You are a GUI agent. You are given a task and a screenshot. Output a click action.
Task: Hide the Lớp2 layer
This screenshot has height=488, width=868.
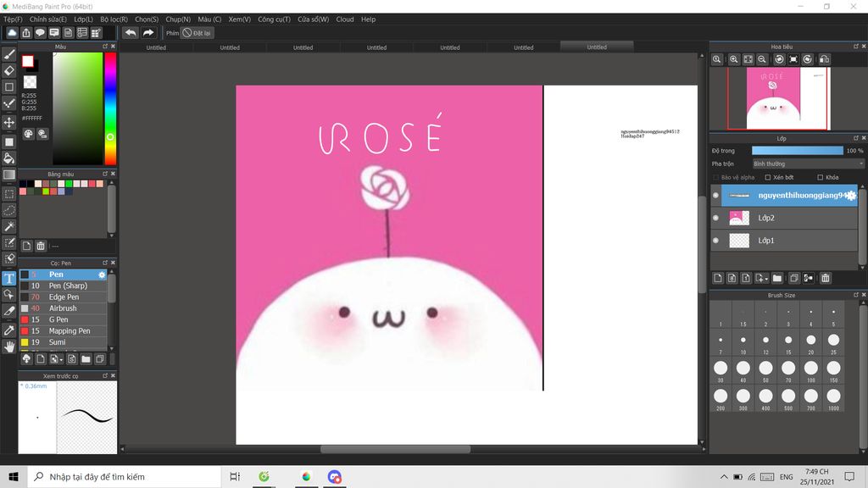715,218
